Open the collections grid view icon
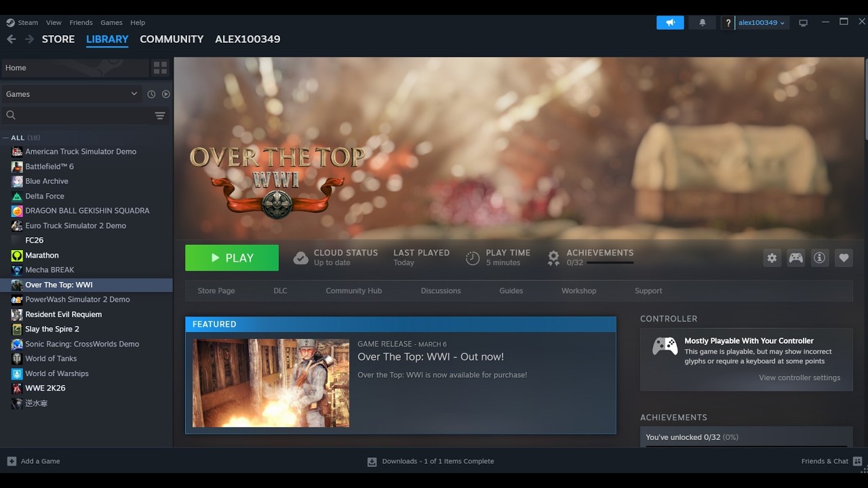 point(160,68)
